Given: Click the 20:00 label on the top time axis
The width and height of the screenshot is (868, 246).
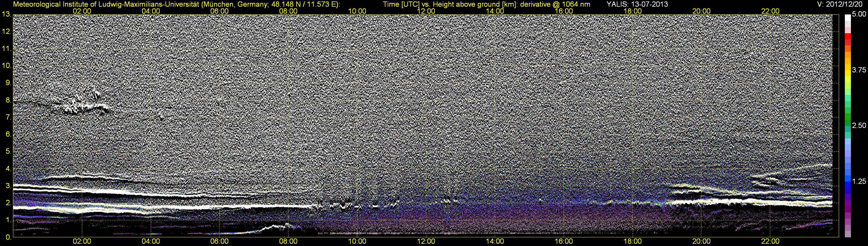Looking at the screenshot, I should [702, 11].
